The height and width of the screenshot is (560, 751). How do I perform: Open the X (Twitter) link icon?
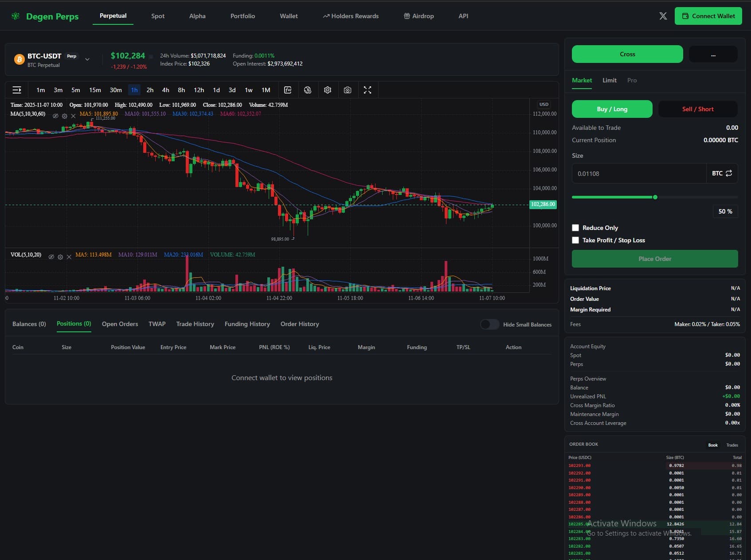click(663, 16)
